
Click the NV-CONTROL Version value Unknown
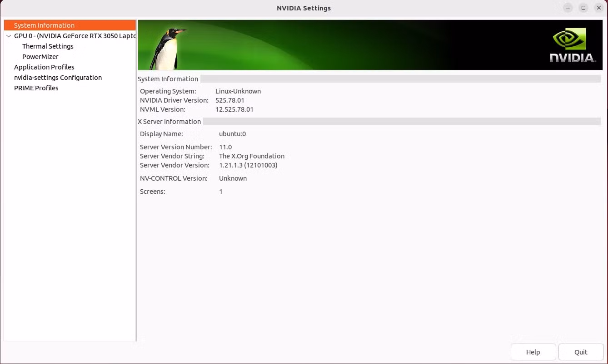pyautogui.click(x=233, y=178)
